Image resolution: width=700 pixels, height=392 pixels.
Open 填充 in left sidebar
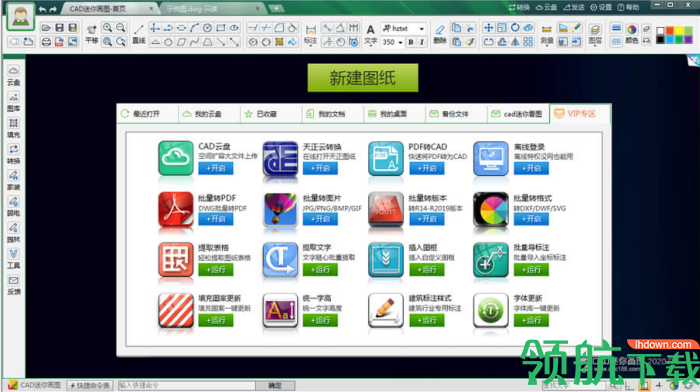[x=13, y=128]
